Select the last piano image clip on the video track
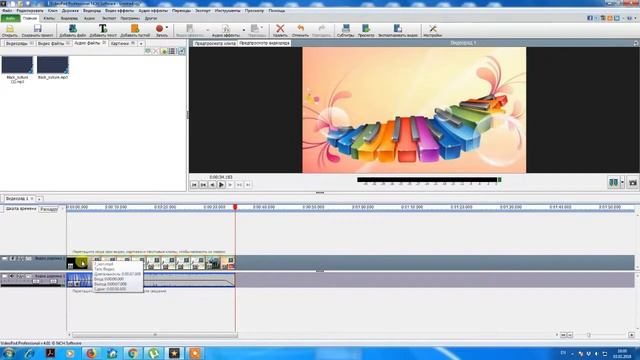This screenshot has height=360, width=640. click(228, 263)
